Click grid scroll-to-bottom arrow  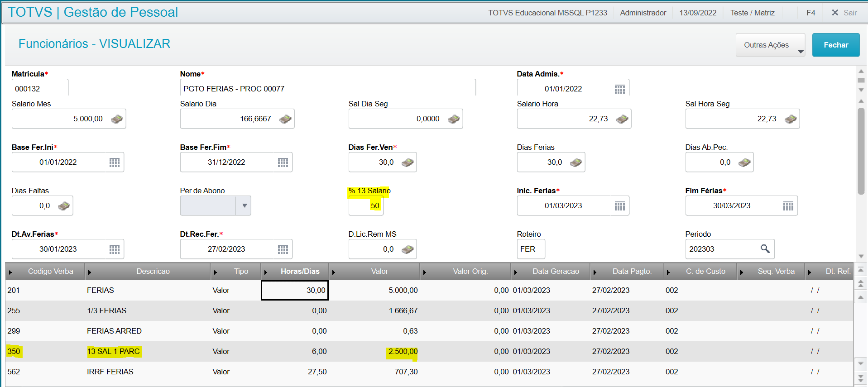pos(861,377)
